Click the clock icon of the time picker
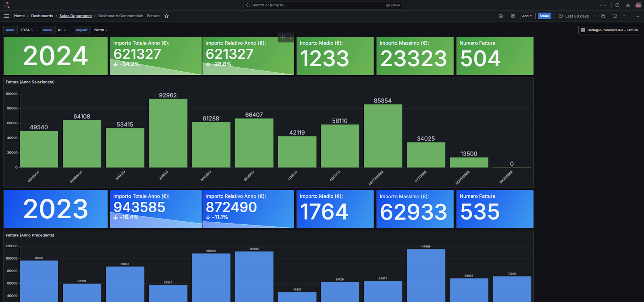Screen dimensions: 644x302 561,16
